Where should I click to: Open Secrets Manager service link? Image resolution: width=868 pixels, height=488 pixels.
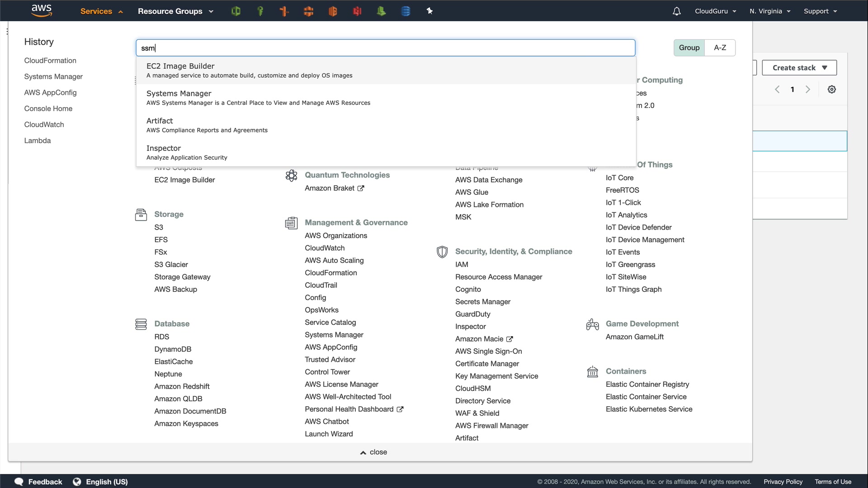[x=482, y=301]
